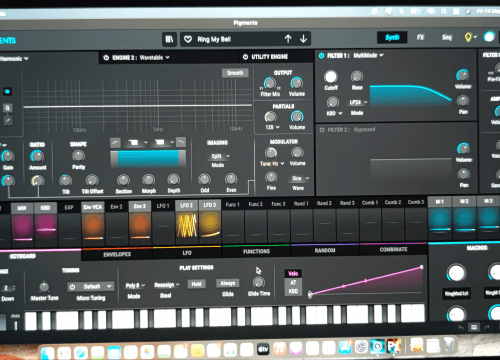Toggle Micro Tuning power button
Screen dimensions: 500x360
coord(72,287)
